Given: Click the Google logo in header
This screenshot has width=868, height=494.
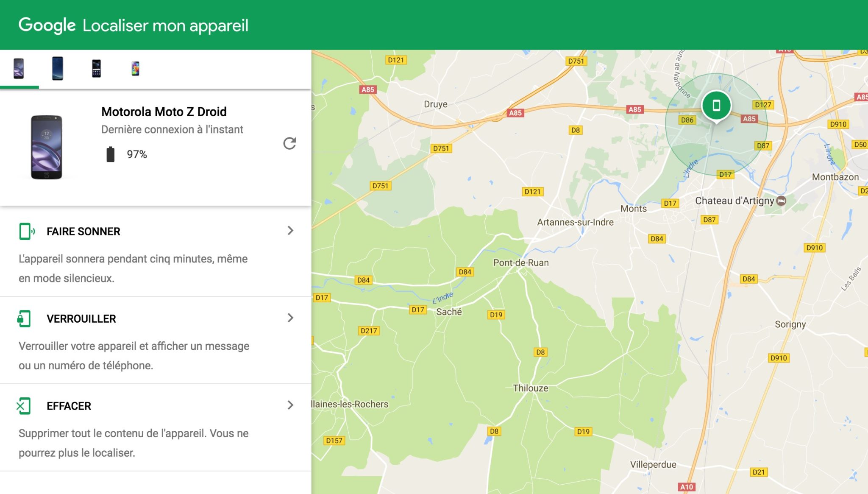Looking at the screenshot, I should click(x=47, y=25).
